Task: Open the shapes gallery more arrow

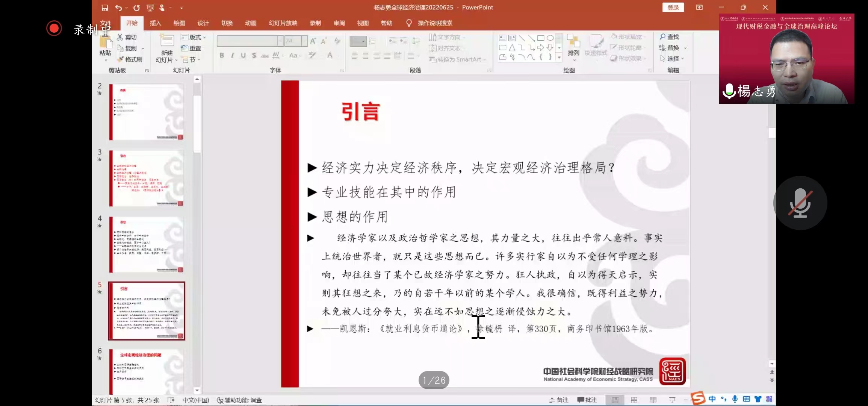Action: click(x=559, y=58)
